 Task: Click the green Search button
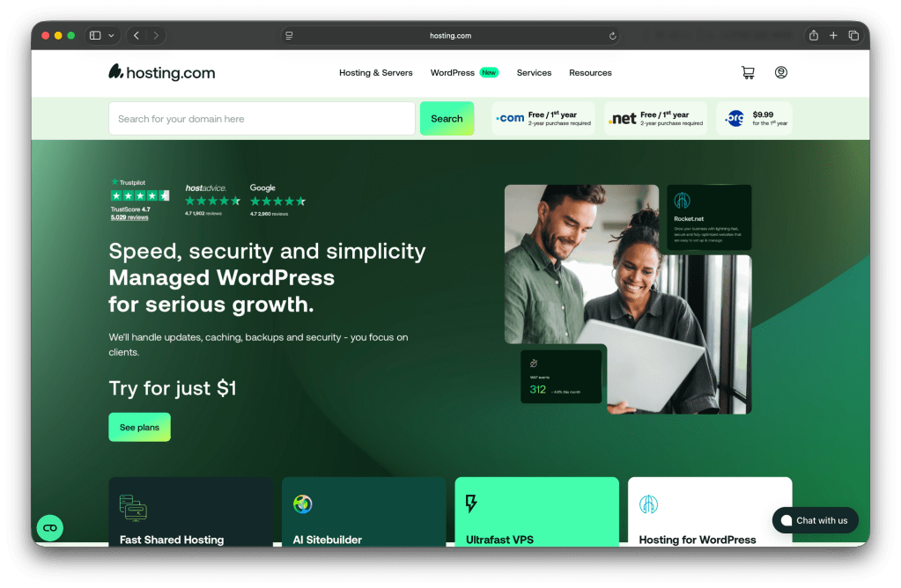pyautogui.click(x=447, y=119)
